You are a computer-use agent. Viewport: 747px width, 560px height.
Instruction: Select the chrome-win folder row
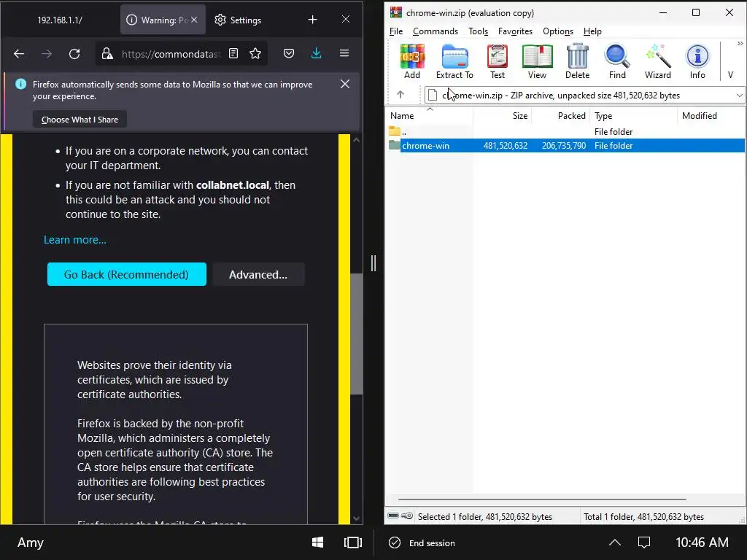tap(566, 146)
